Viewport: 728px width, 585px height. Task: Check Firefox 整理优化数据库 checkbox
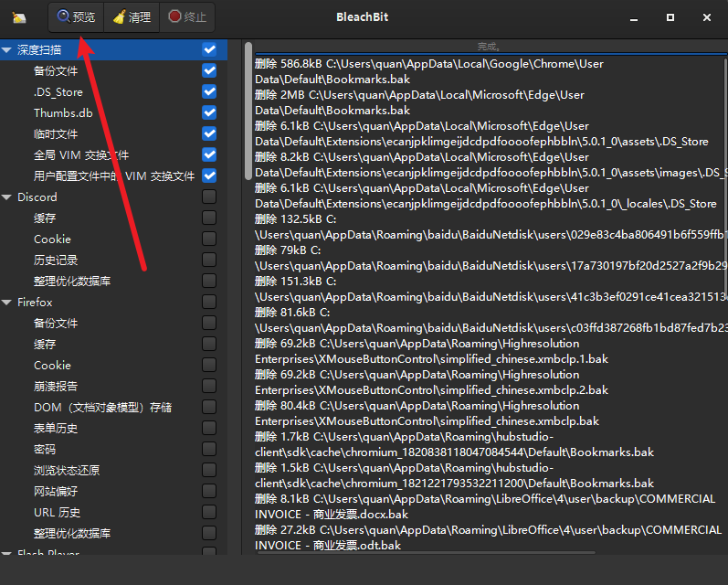209,533
